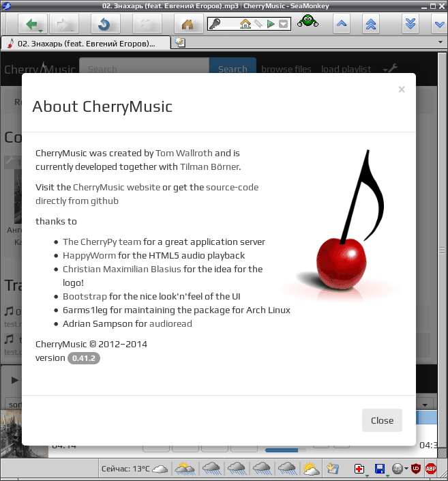Click the CherryMusic logo in the page header
Screen dimensions: 448x481
click(x=40, y=69)
